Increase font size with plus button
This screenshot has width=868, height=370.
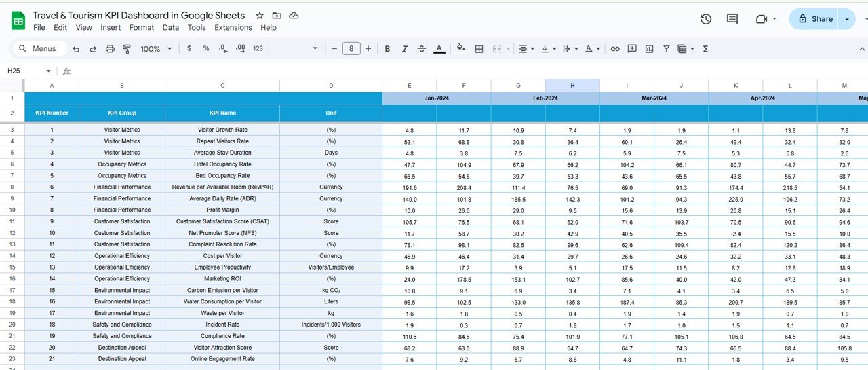(x=368, y=49)
